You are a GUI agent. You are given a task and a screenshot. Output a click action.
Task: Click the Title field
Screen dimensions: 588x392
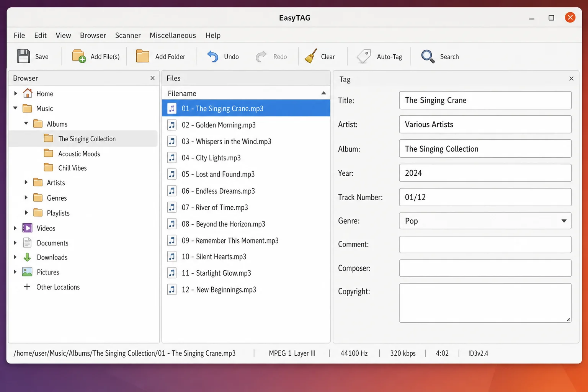click(485, 100)
